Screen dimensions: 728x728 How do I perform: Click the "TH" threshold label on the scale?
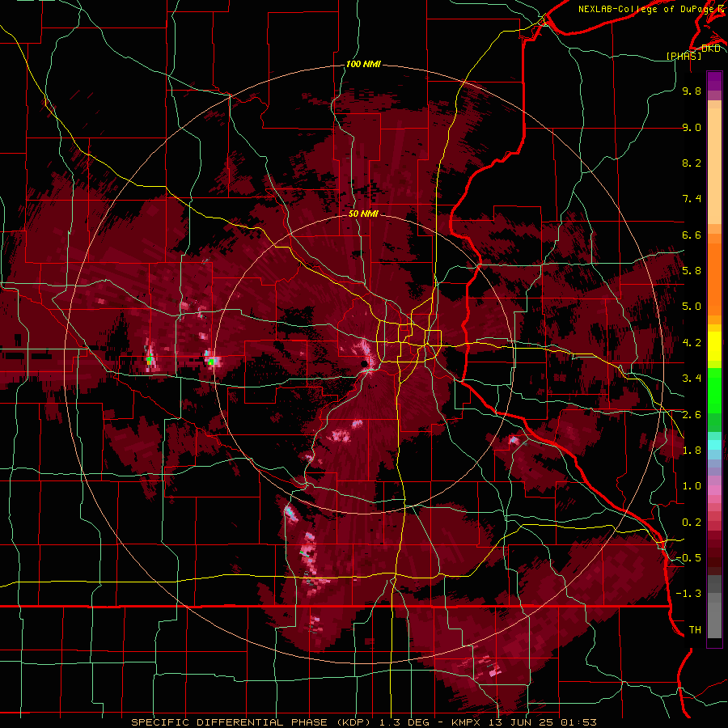tap(695, 629)
